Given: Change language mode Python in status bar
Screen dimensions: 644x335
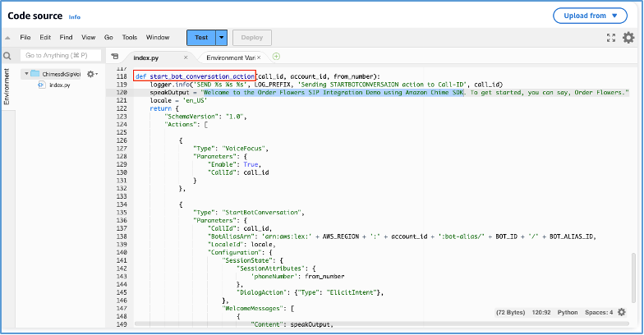Looking at the screenshot, I should [567, 312].
